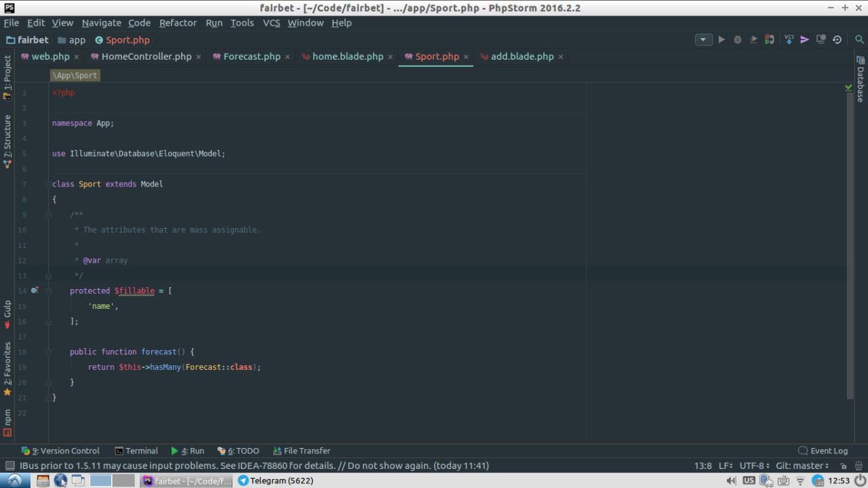Collapse the Sport class fold at line 7
The image size is (868, 488).
48,184
